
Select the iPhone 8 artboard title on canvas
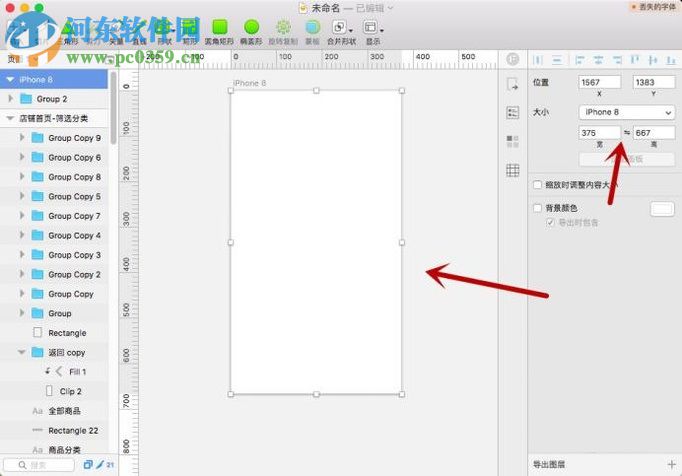(x=249, y=83)
